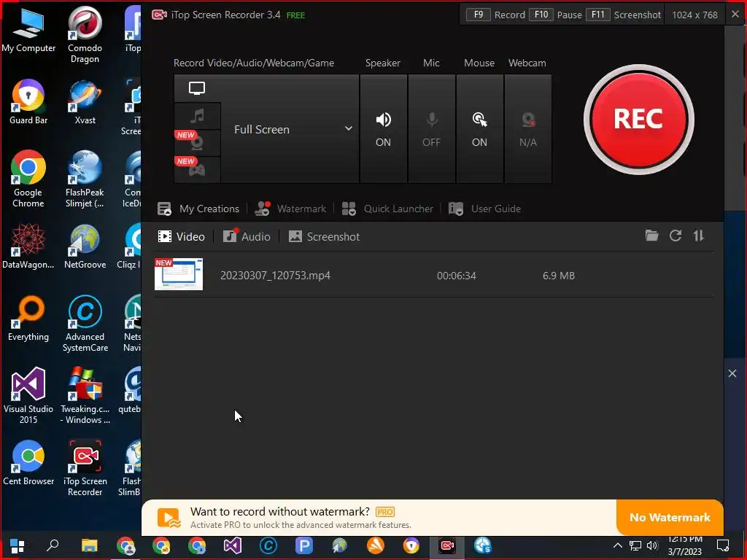Image resolution: width=747 pixels, height=560 pixels.
Task: Open the Watermark settings
Action: point(290,209)
